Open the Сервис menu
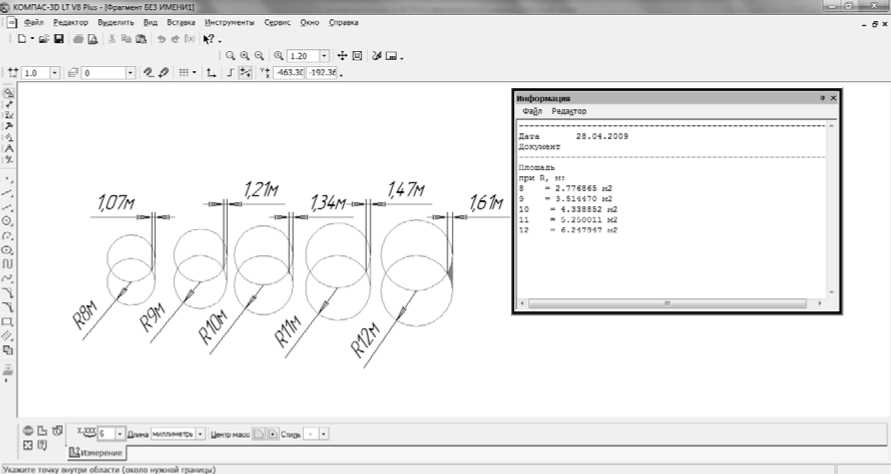891x474 pixels. click(x=277, y=23)
